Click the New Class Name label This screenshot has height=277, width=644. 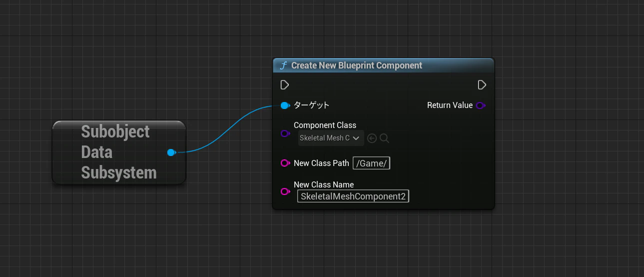click(x=324, y=184)
